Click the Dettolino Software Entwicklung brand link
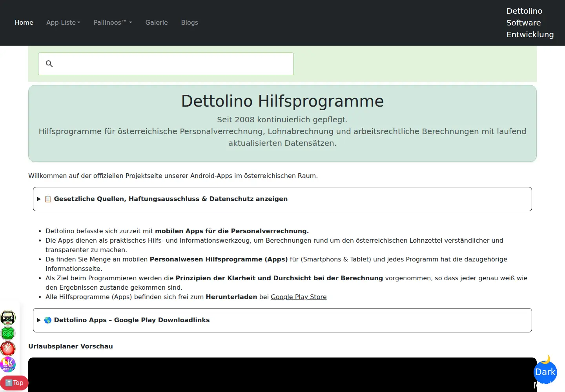This screenshot has height=392, width=565. coord(530,23)
